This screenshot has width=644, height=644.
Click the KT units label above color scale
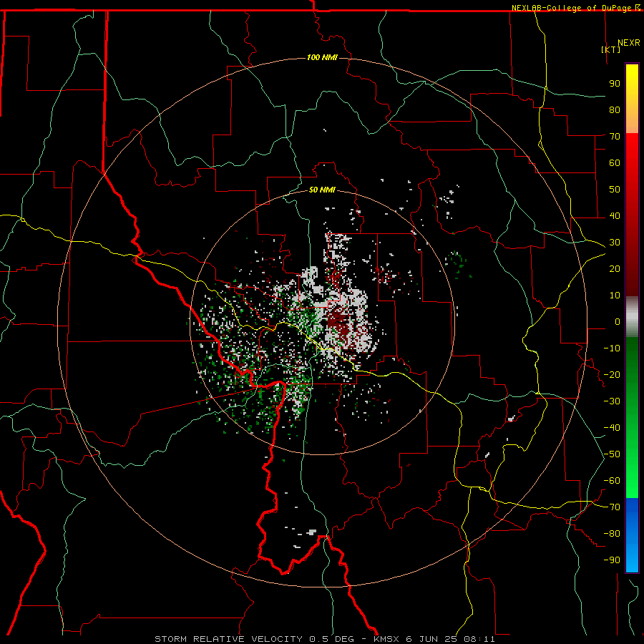pyautogui.click(x=611, y=49)
